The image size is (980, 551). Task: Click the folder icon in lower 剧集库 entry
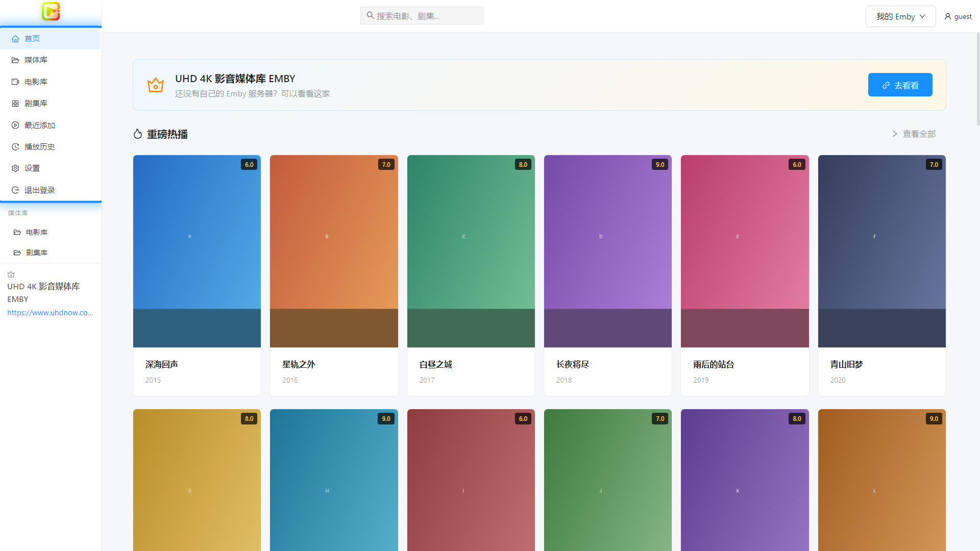click(17, 253)
